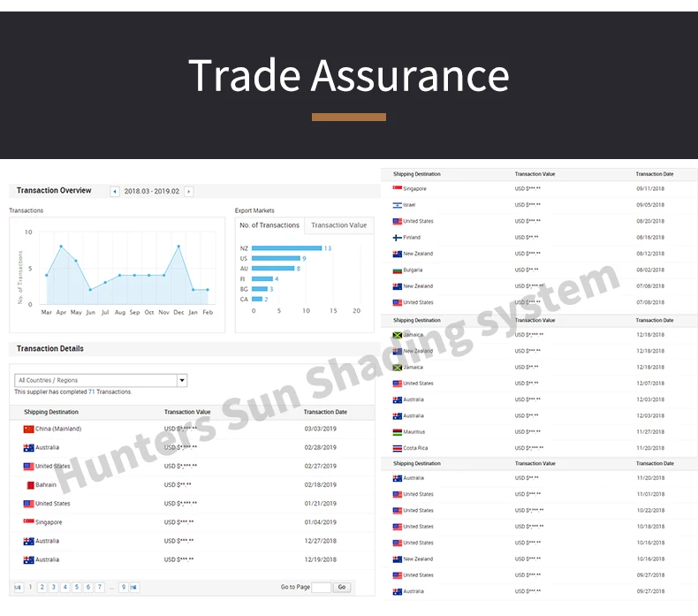The width and height of the screenshot is (698, 616).
Task: Click the FI bar showing 4 transactions
Action: coord(262,278)
